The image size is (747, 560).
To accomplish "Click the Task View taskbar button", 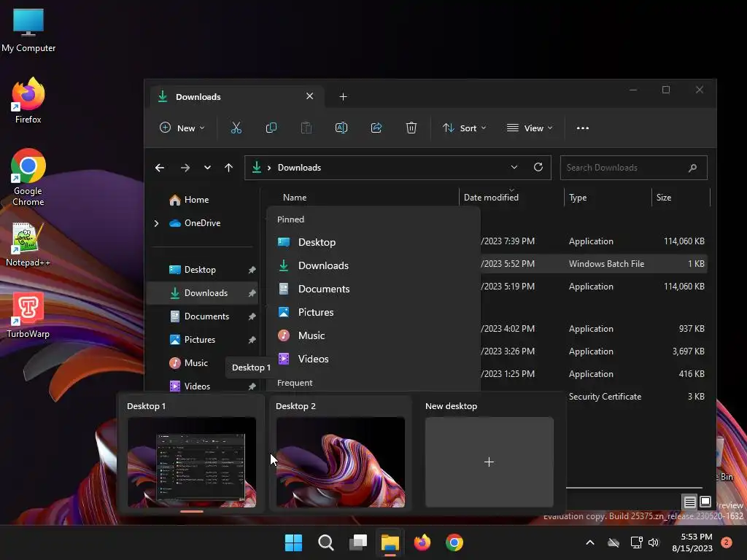I will [358, 542].
